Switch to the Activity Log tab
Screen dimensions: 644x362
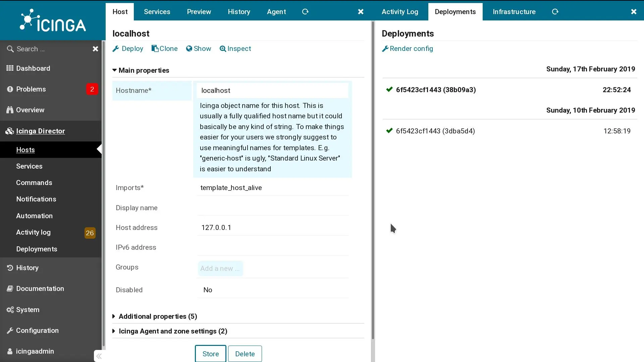coord(400,12)
